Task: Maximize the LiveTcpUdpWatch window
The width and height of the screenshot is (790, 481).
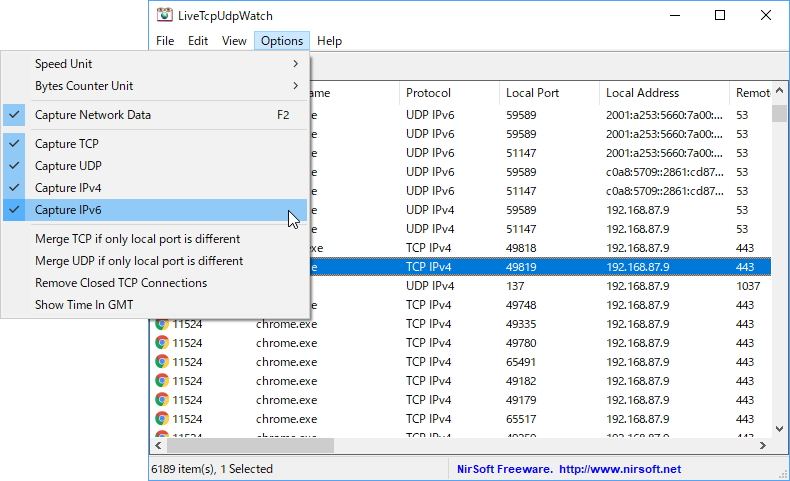Action: (x=720, y=15)
